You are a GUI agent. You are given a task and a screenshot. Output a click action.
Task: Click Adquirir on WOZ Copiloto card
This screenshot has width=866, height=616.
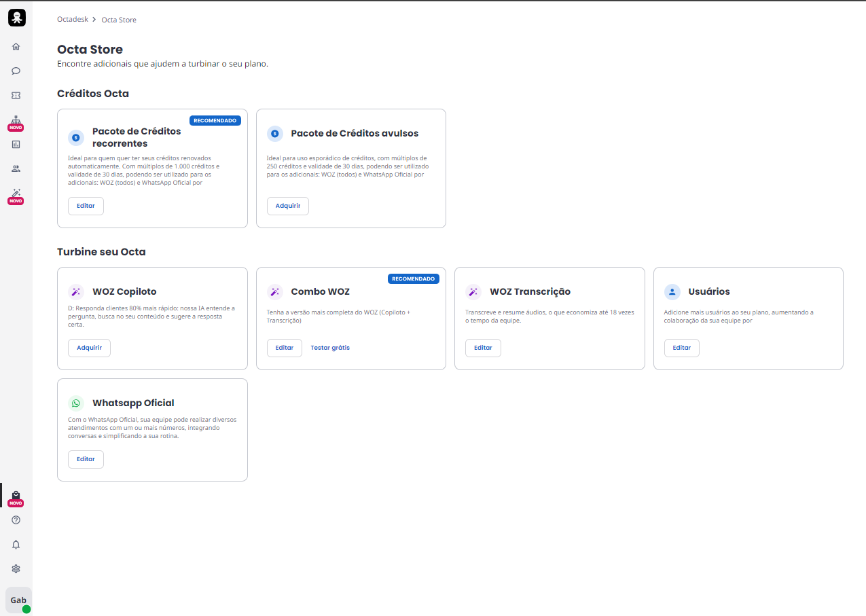click(x=89, y=348)
